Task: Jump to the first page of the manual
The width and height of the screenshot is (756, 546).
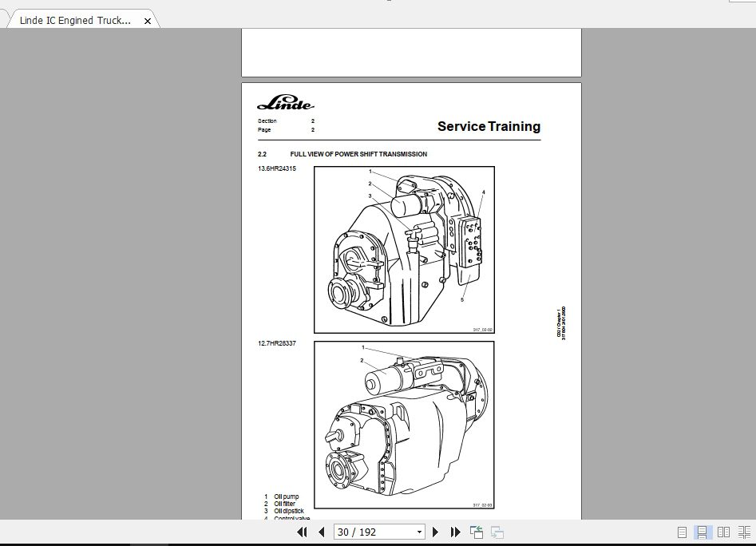Action: coord(303,532)
